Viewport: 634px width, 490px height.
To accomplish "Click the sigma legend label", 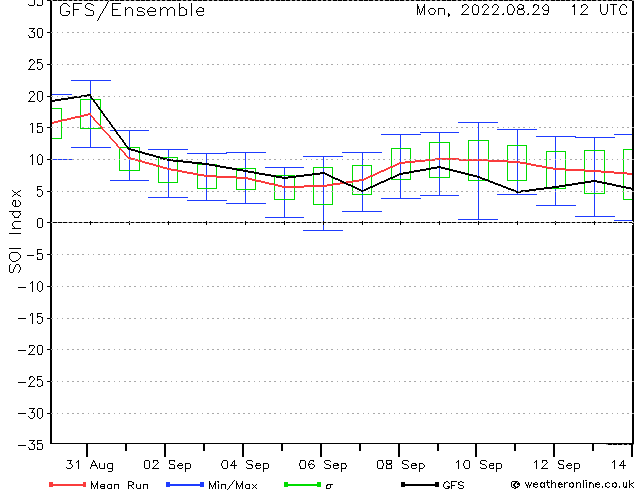I will 329,486.
